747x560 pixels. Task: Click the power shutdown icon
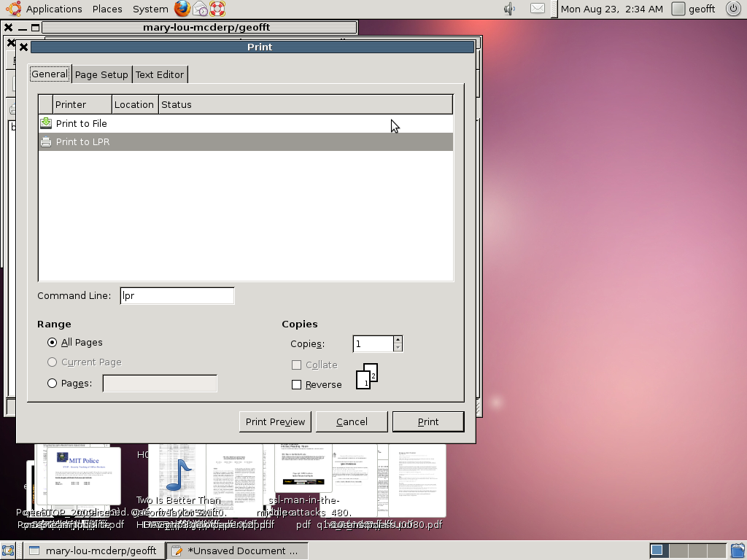pos(733,9)
